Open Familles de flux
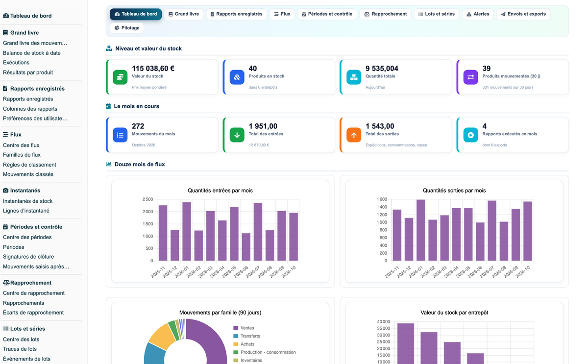The height and width of the screenshot is (364, 588). (x=22, y=155)
